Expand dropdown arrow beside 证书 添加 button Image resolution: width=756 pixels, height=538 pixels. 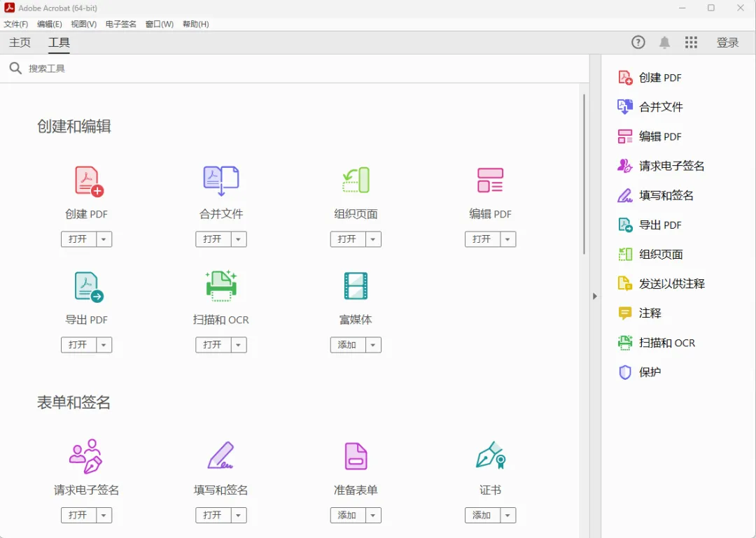[507, 516]
